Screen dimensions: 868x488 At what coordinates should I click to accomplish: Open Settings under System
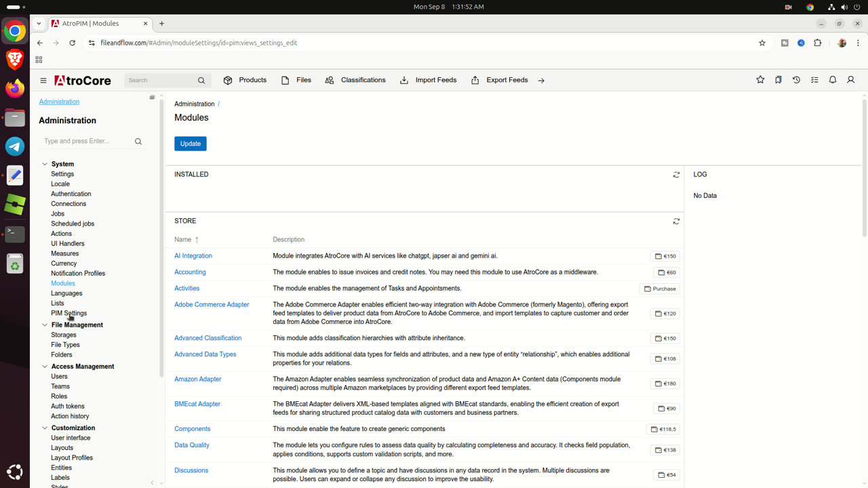pos(62,174)
